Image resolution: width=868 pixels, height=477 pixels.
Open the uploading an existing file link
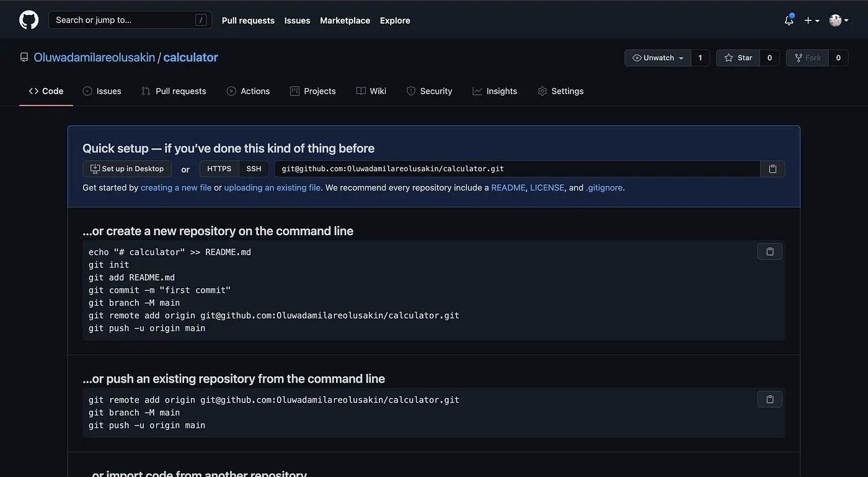click(x=272, y=187)
